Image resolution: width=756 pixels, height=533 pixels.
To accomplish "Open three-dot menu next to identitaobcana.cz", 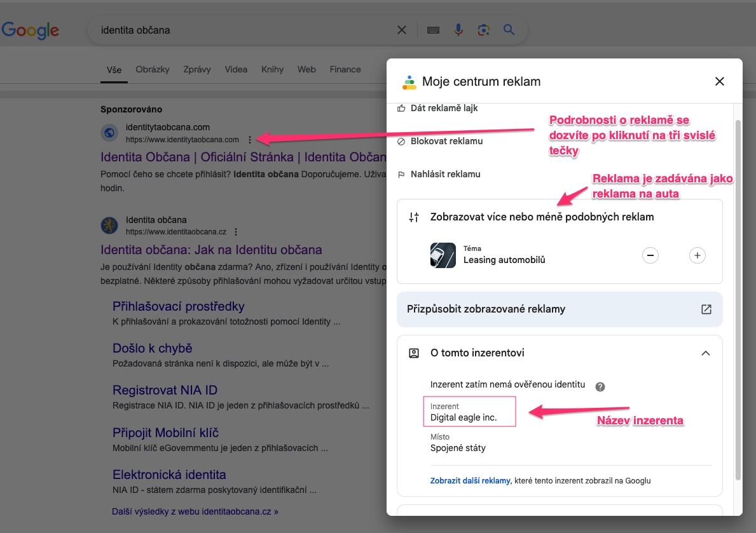I will pos(236,232).
